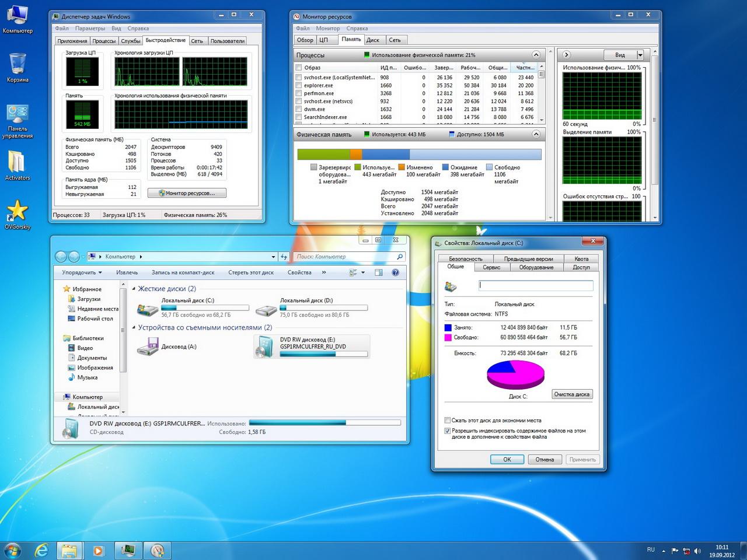Go back in Explorer navigation
747x560 pixels.
[61, 257]
